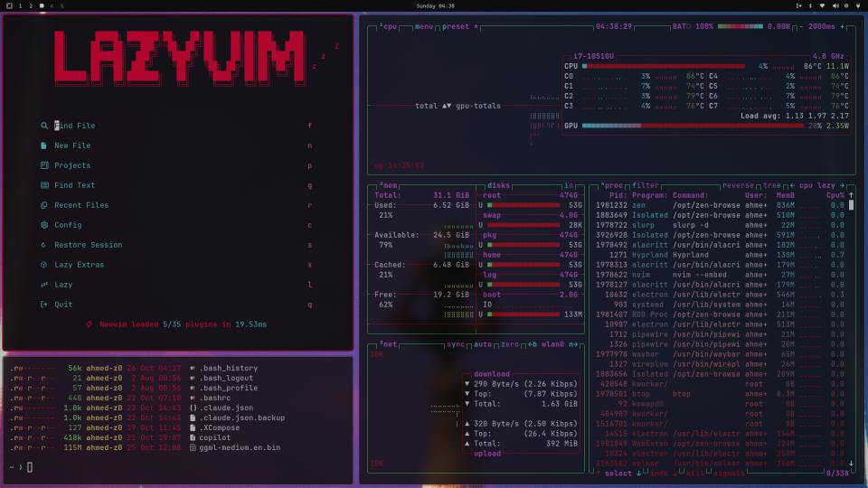Click the Restore Session icon
868x488 pixels.
44,245
